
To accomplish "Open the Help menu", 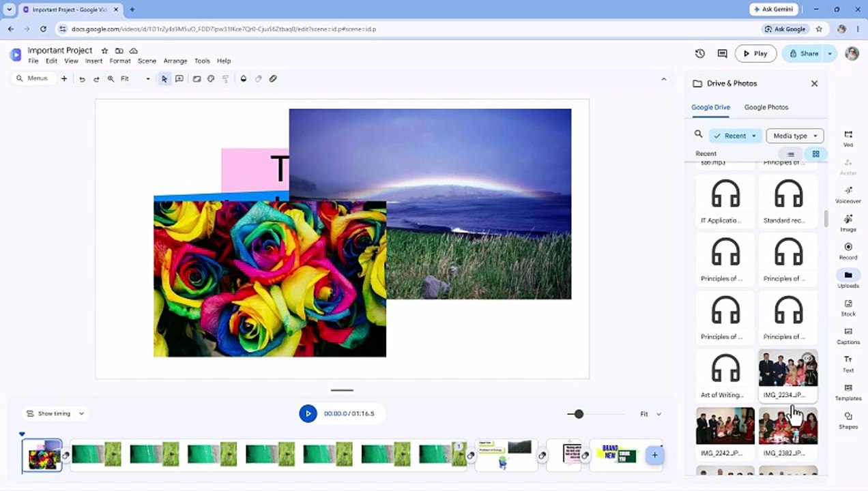I will click(x=224, y=61).
